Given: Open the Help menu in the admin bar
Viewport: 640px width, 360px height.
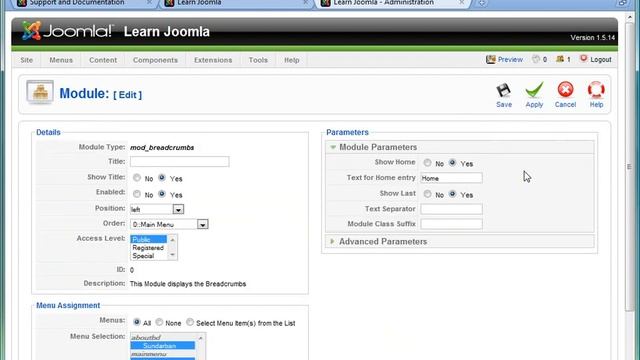Looking at the screenshot, I should tap(291, 60).
